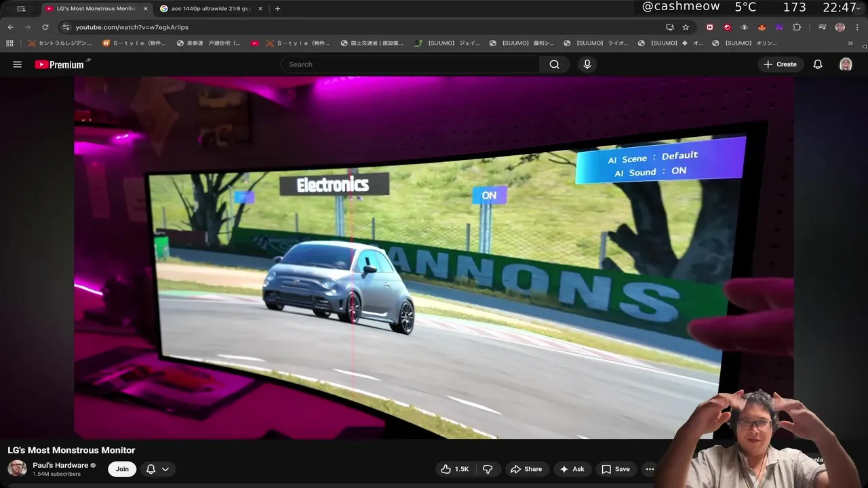Click MetaMask fox extension icon
This screenshot has width=868, height=488.
[x=762, y=27]
